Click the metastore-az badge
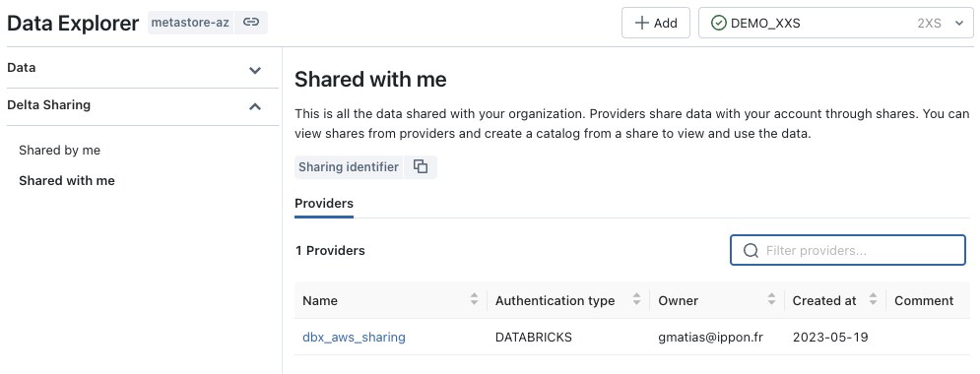 190,23
